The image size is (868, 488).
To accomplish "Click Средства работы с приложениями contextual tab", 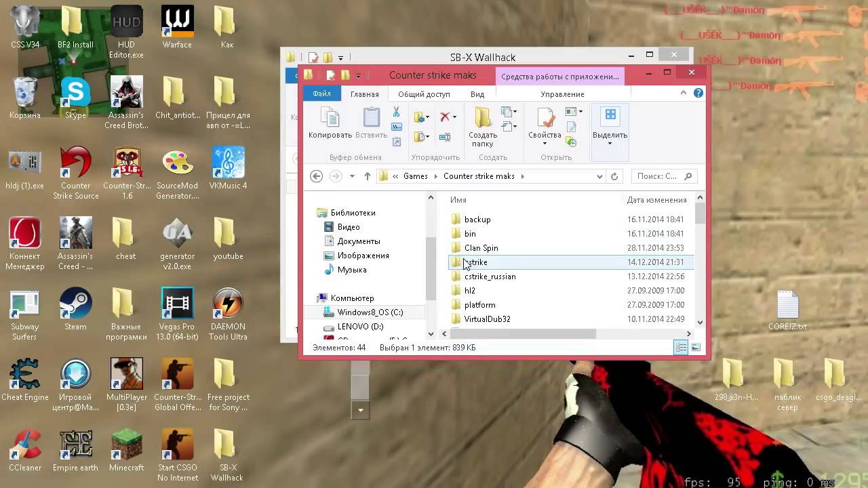I will click(560, 77).
